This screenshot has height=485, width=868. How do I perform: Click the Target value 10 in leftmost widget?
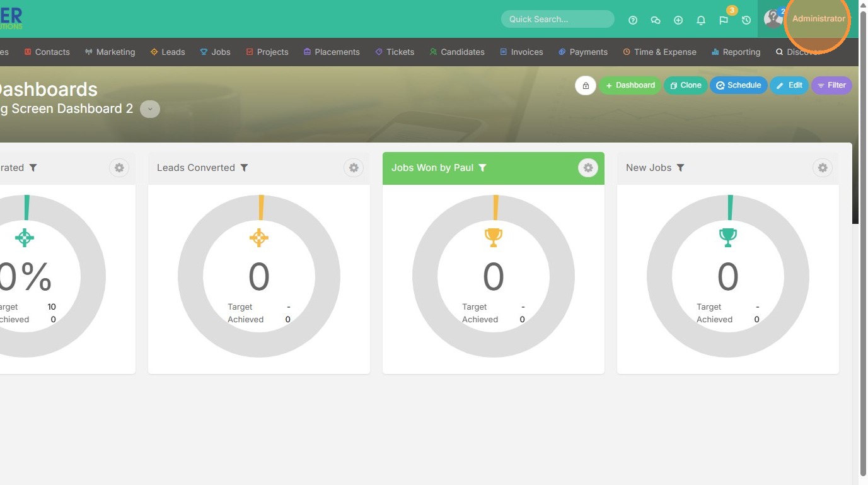pyautogui.click(x=52, y=307)
